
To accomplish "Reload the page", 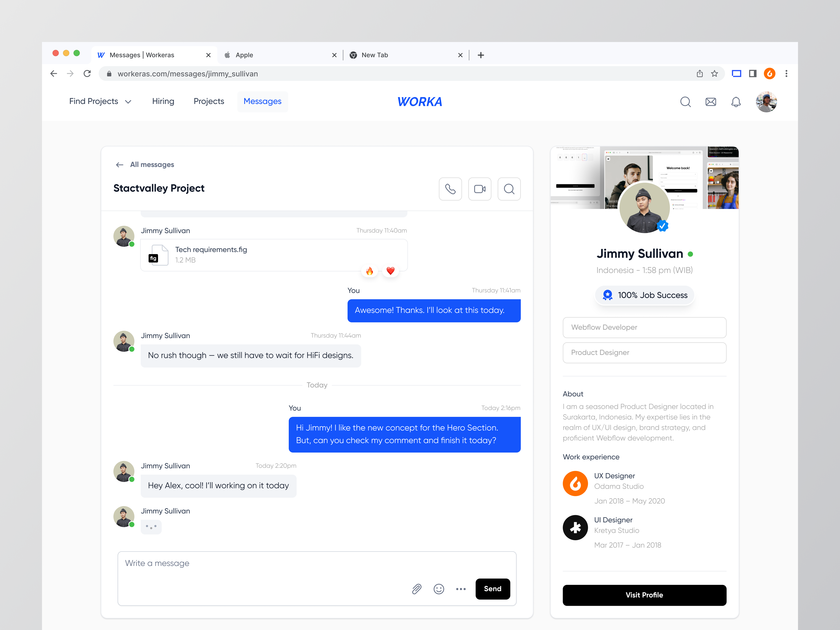I will pos(87,74).
